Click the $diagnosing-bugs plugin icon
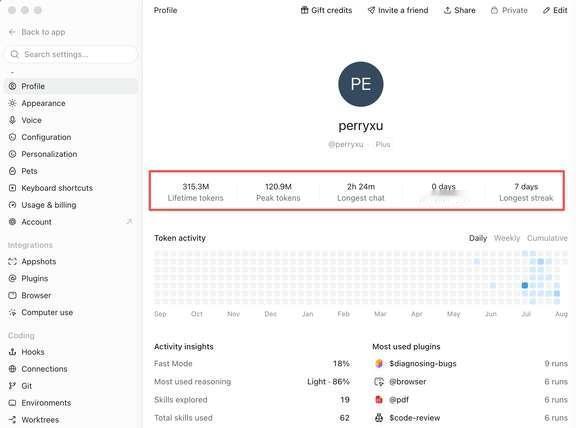 [x=379, y=363]
